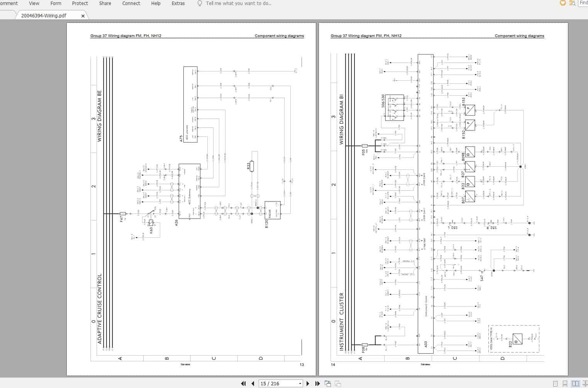Switch to continuous page view
Image resolution: width=588 pixels, height=388 pixels.
click(x=565, y=383)
